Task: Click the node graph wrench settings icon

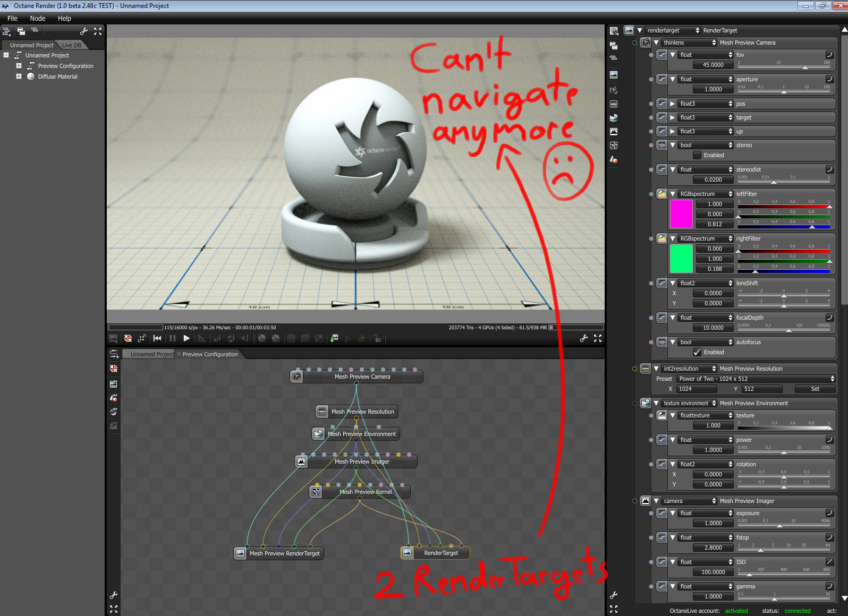Action: [x=113, y=595]
